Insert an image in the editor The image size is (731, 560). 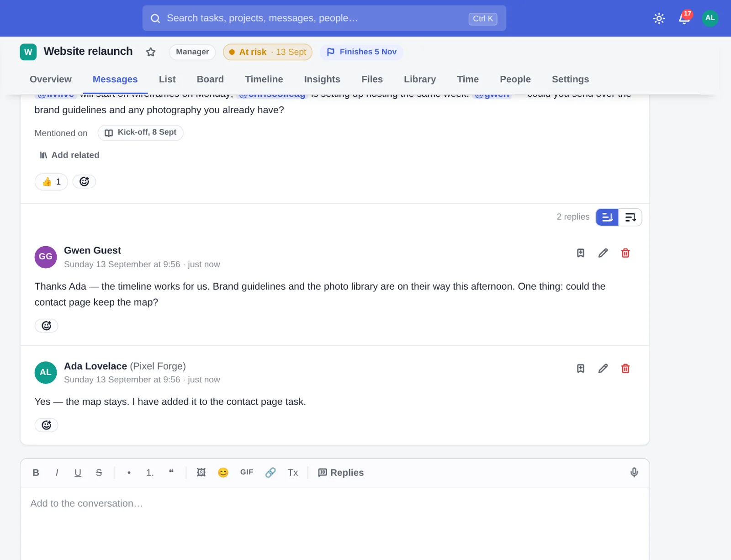click(201, 473)
